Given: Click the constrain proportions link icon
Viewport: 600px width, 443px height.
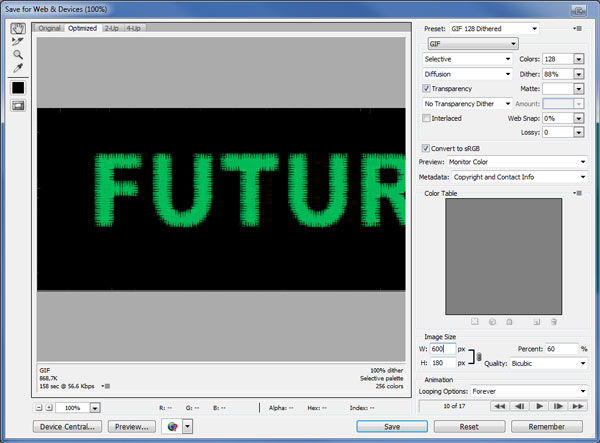Looking at the screenshot, I should (479, 358).
